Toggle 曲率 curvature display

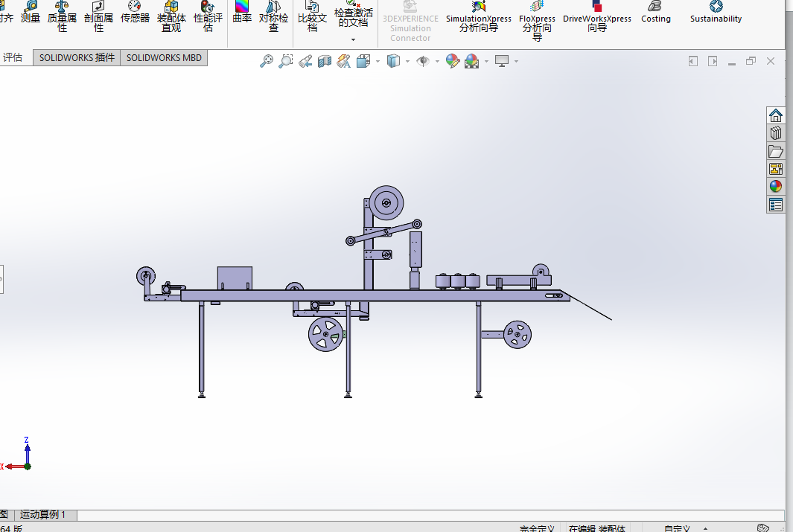[242, 13]
